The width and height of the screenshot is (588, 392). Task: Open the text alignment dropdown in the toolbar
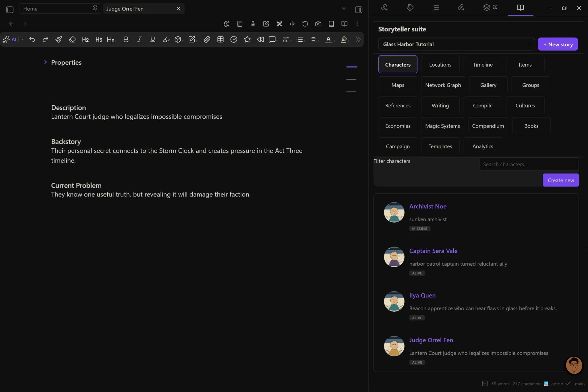click(x=315, y=40)
